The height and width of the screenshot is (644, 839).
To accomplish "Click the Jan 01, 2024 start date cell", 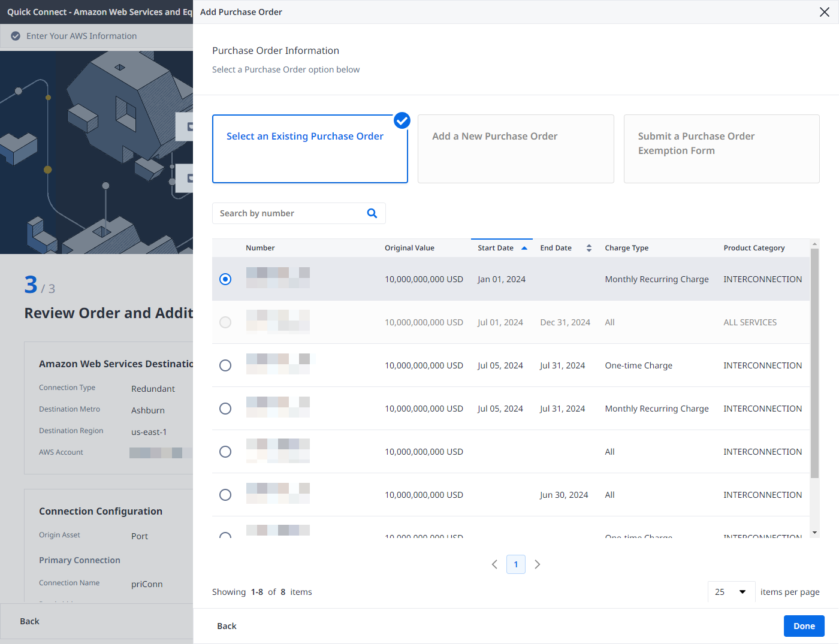I will coord(502,279).
